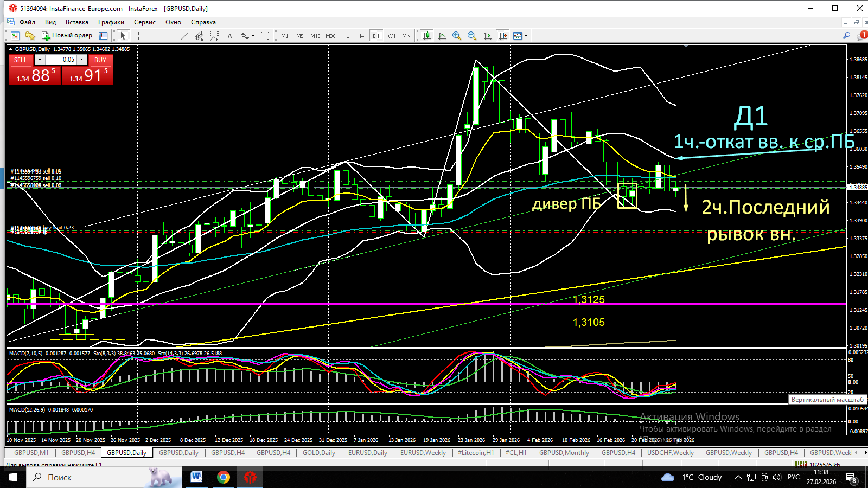Image resolution: width=868 pixels, height=488 pixels.
Task: Click the Новый ордер button
Action: [x=67, y=36]
